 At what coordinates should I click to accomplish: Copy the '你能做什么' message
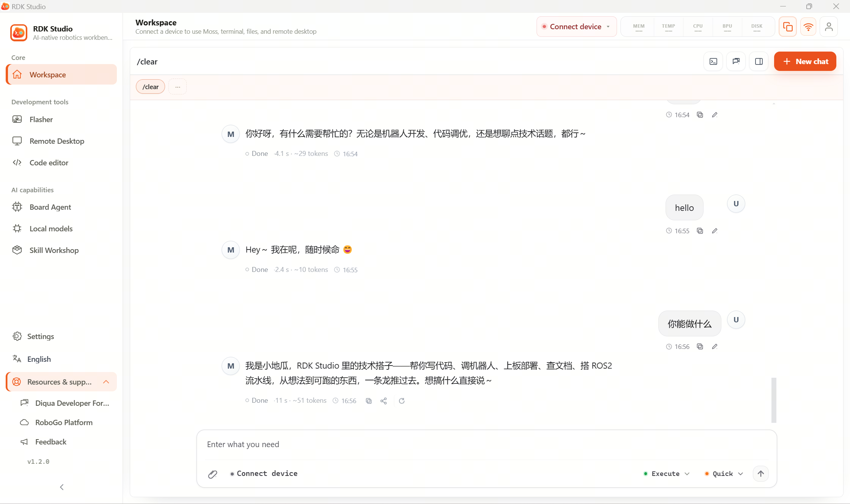pyautogui.click(x=700, y=347)
